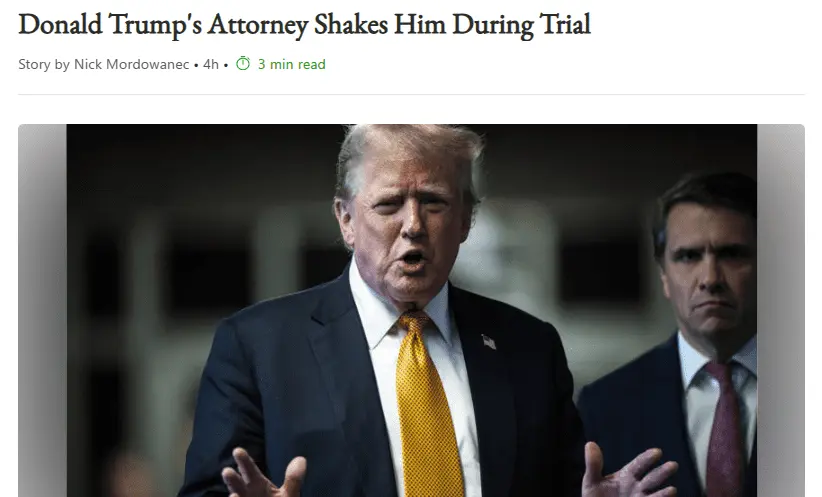Click the "3 min read" label
The width and height of the screenshot is (822, 497).
point(291,64)
